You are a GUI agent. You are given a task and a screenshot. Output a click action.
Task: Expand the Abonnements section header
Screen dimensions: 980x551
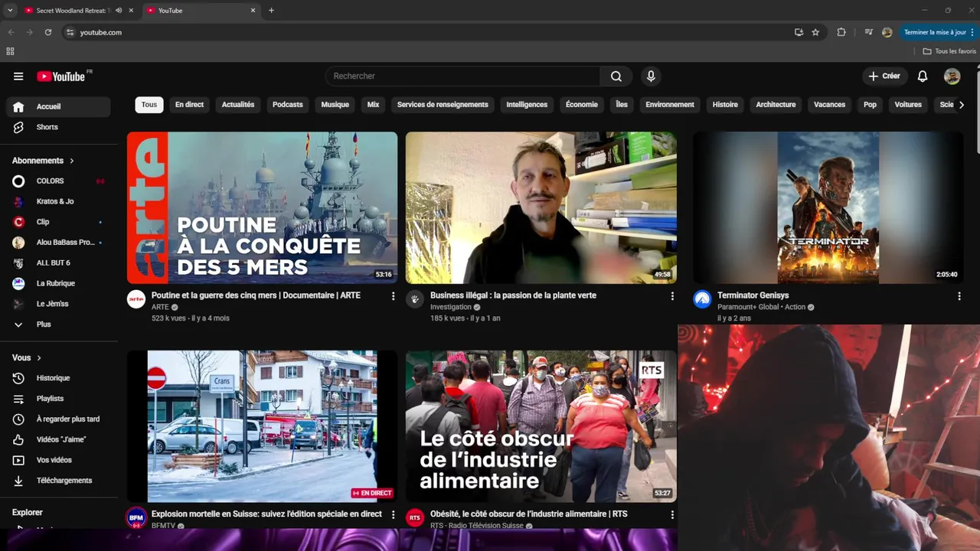(43, 161)
